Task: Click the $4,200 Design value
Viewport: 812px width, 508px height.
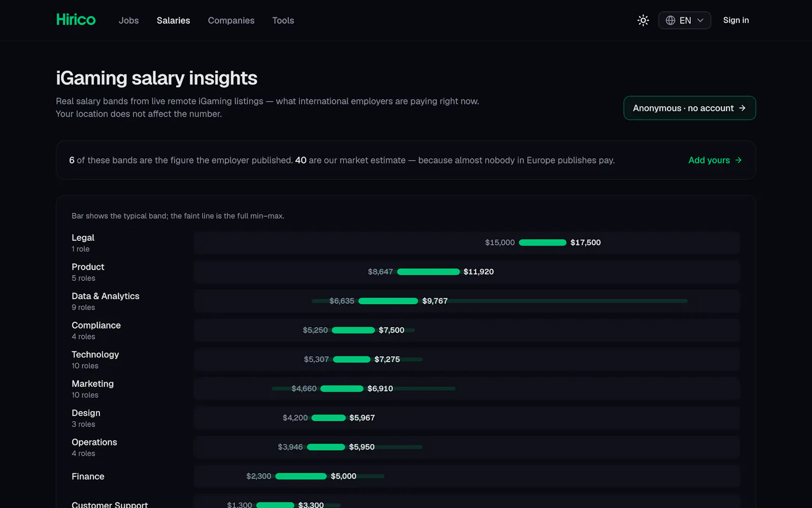Action: 295,418
